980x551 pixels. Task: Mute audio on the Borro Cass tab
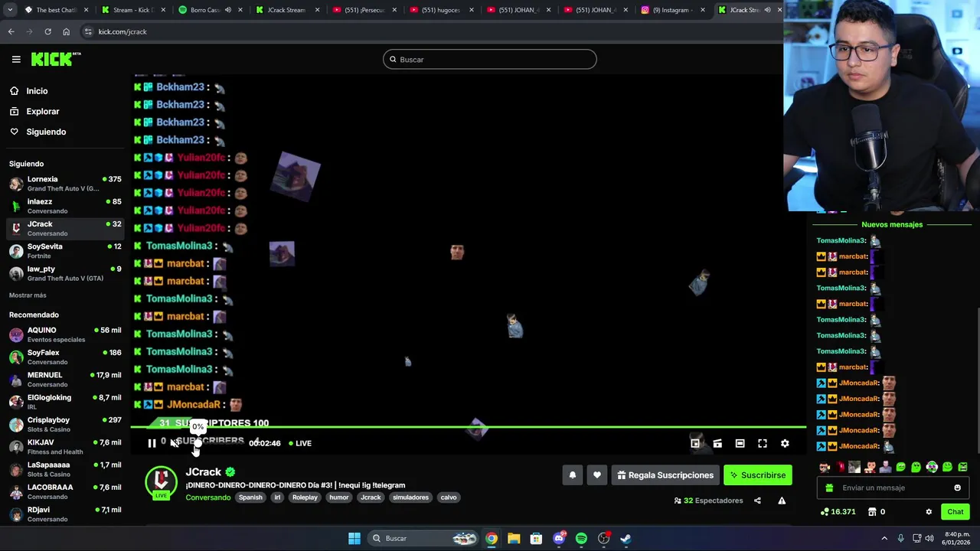click(x=228, y=10)
